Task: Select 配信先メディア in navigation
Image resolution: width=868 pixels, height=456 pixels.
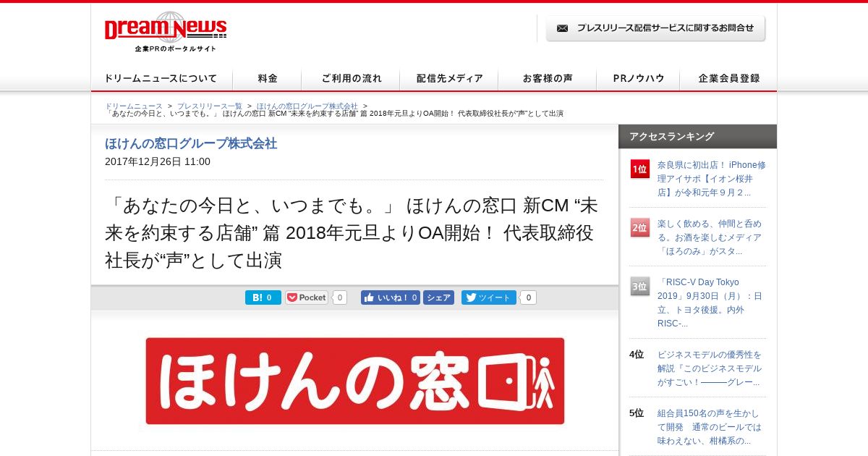Action: (x=450, y=79)
